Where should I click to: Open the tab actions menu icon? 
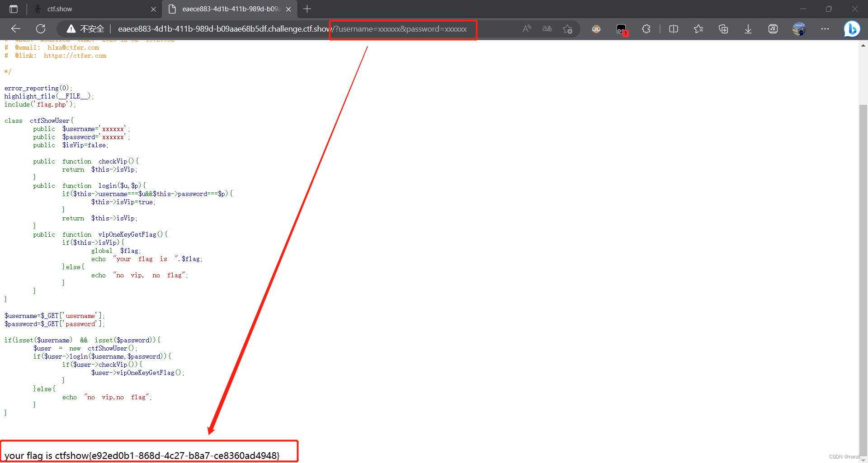point(14,9)
